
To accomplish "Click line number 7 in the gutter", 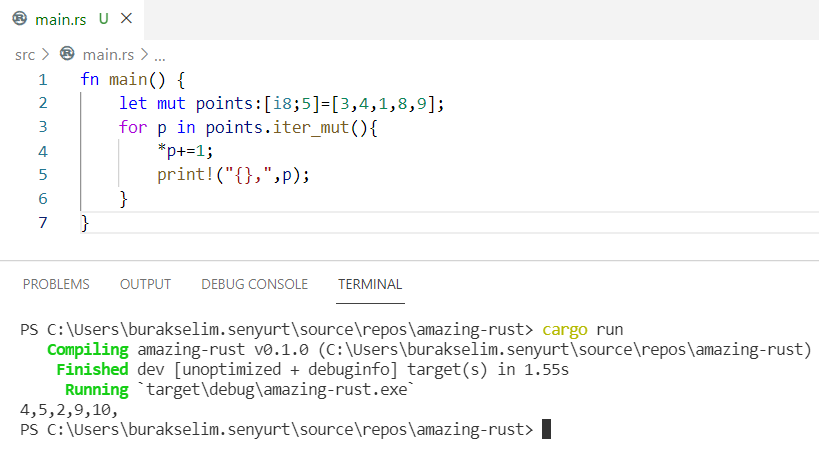I will (x=42, y=223).
